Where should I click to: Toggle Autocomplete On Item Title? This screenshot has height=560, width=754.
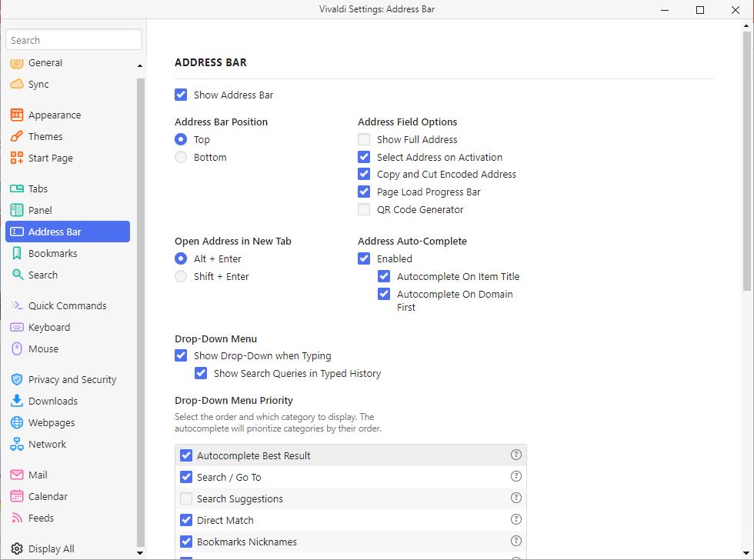click(x=384, y=276)
